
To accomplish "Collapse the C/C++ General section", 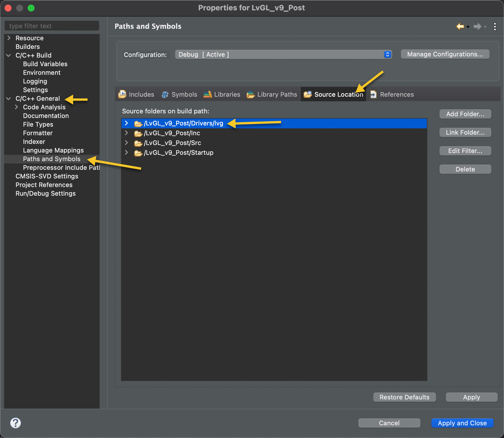I will (8, 98).
